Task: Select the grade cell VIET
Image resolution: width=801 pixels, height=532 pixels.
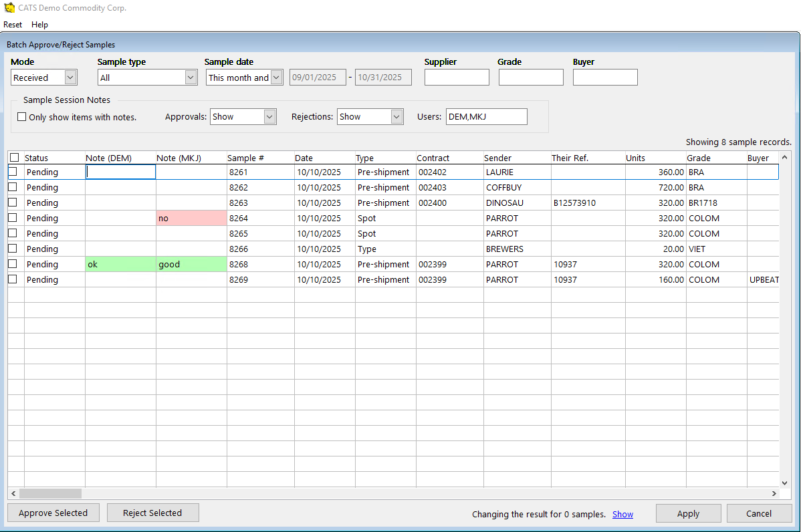Action: pos(716,249)
